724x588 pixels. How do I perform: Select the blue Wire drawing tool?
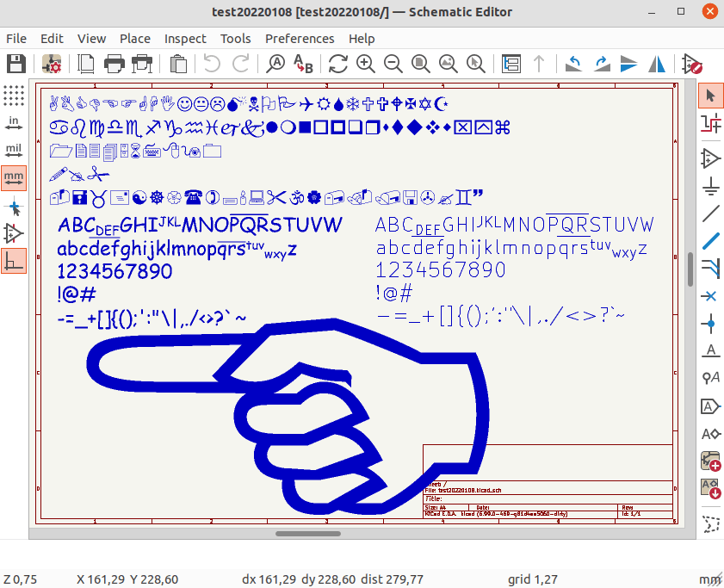(711, 241)
